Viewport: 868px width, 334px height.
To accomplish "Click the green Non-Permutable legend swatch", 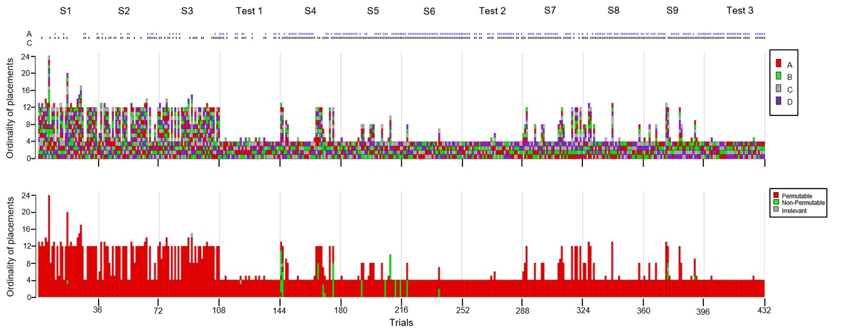I will coord(776,202).
